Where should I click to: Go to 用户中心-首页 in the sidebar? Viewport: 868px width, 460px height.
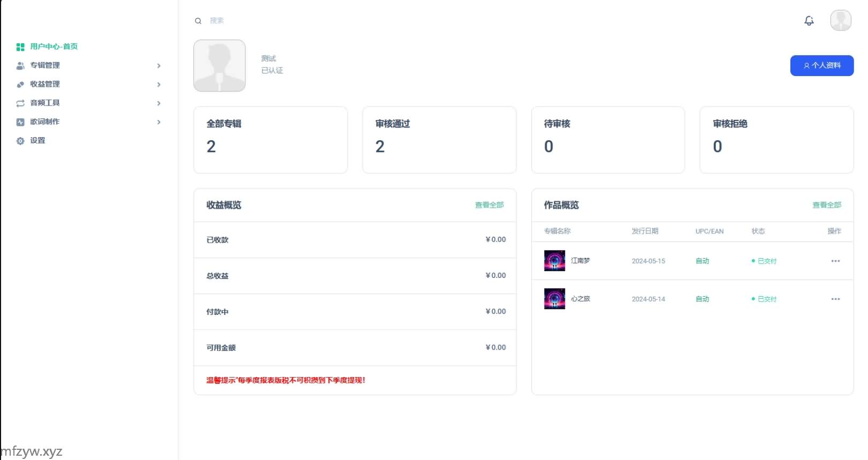(54, 47)
